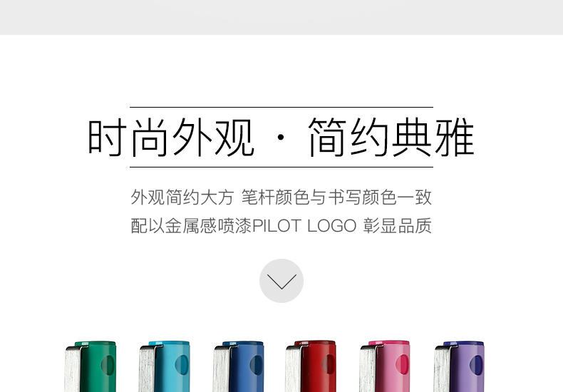Select the light blue pen cap
Image resolution: width=563 pixels, height=392 pixels.
(165, 366)
